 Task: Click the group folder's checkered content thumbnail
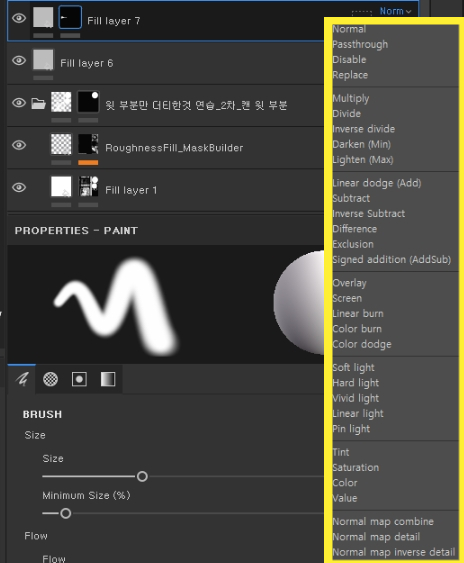[x=61, y=102]
